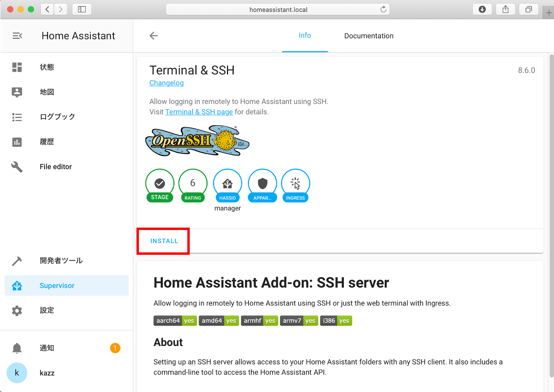Click the version number 8.6.0

(526, 70)
